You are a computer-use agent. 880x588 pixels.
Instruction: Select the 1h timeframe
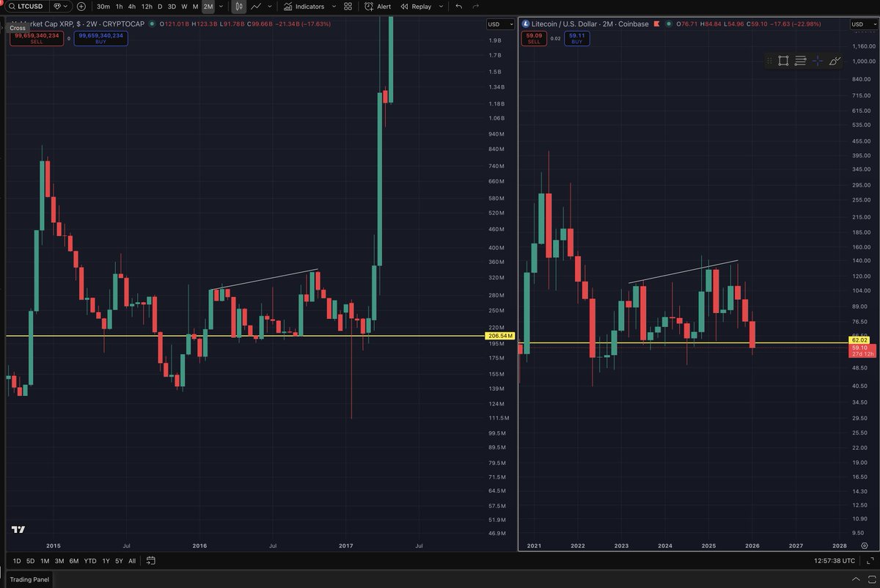point(119,7)
